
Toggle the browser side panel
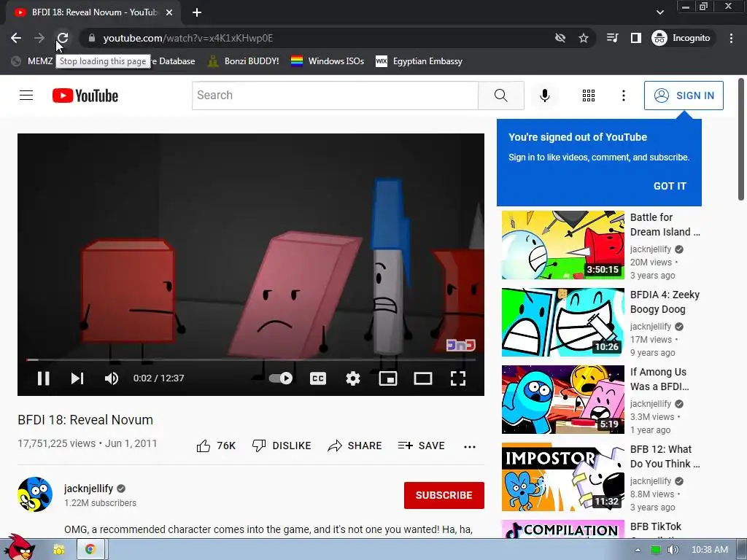pyautogui.click(x=635, y=38)
